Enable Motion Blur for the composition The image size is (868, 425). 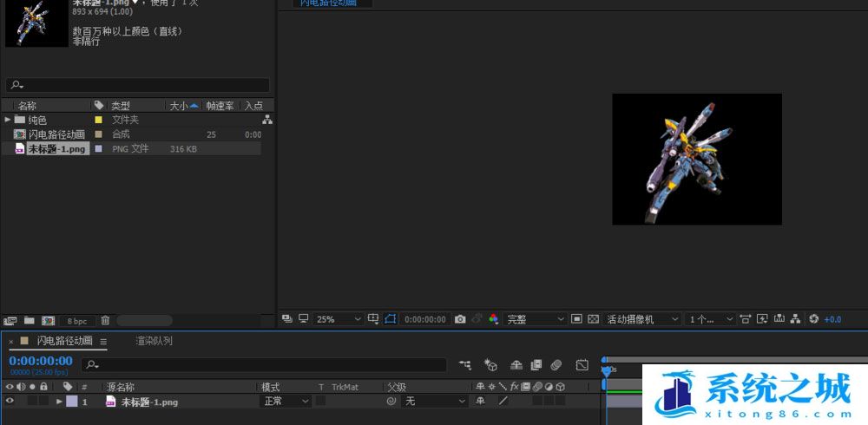(x=556, y=364)
